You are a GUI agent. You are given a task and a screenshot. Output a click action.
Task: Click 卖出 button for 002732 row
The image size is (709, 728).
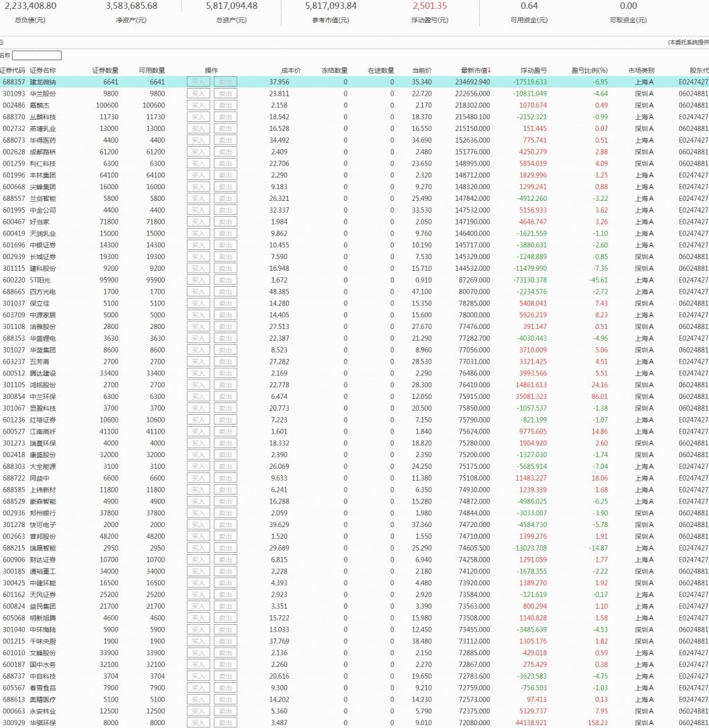[x=226, y=129]
